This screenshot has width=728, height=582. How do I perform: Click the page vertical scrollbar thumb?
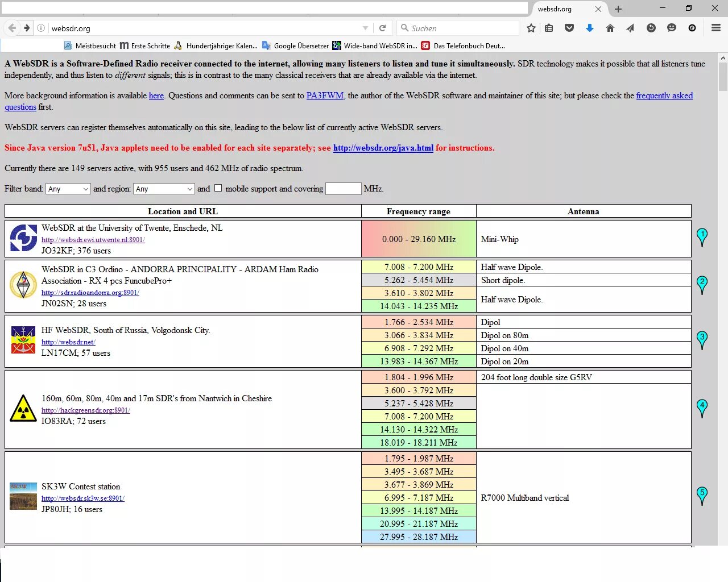pyautogui.click(x=723, y=76)
